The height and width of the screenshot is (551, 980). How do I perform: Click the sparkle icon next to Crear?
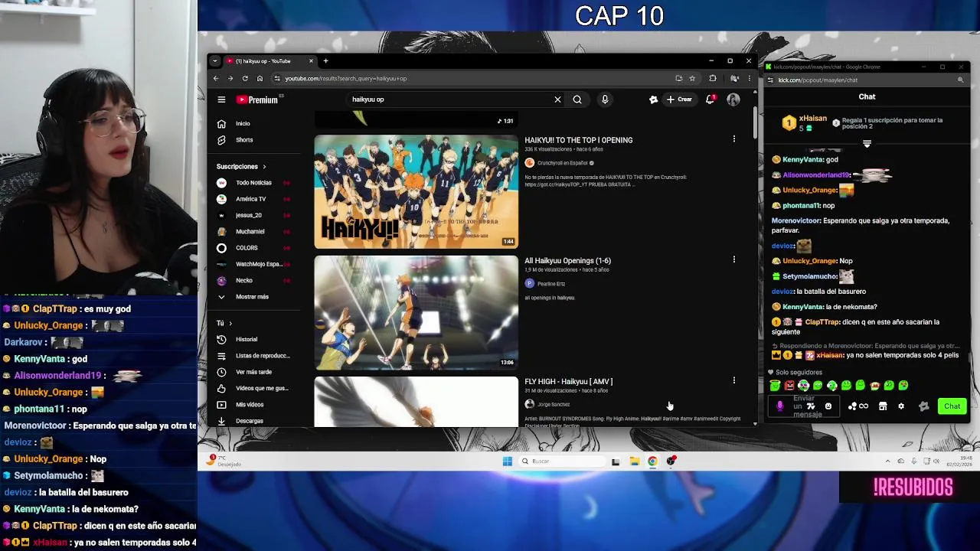pyautogui.click(x=653, y=99)
